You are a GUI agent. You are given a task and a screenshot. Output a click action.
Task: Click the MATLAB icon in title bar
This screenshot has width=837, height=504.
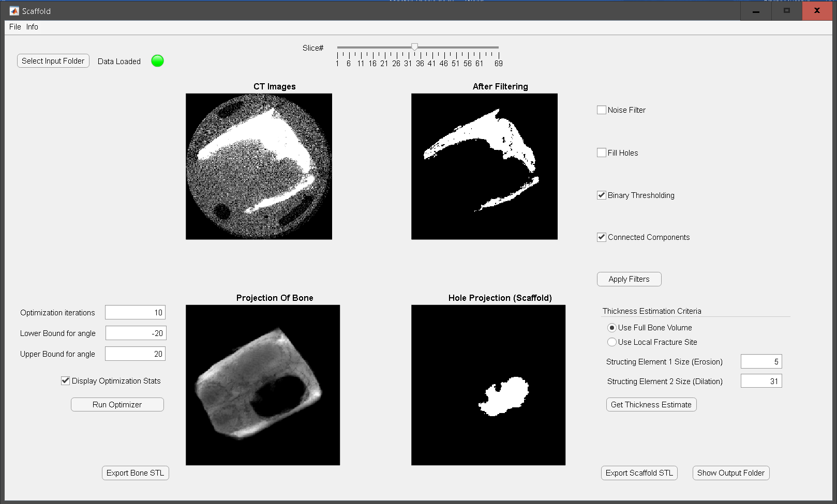tap(14, 11)
